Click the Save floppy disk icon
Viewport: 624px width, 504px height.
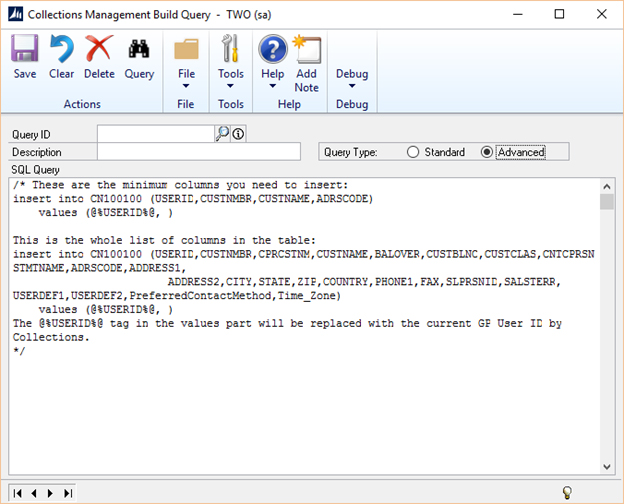[x=25, y=48]
